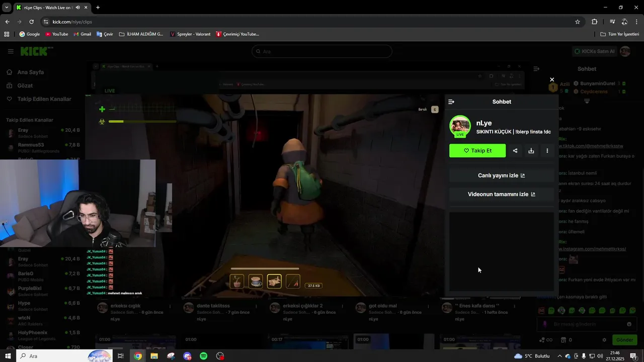Open the Rammus53 channel in sidebar
Image resolution: width=644 pixels, height=362 pixels.
point(42,147)
